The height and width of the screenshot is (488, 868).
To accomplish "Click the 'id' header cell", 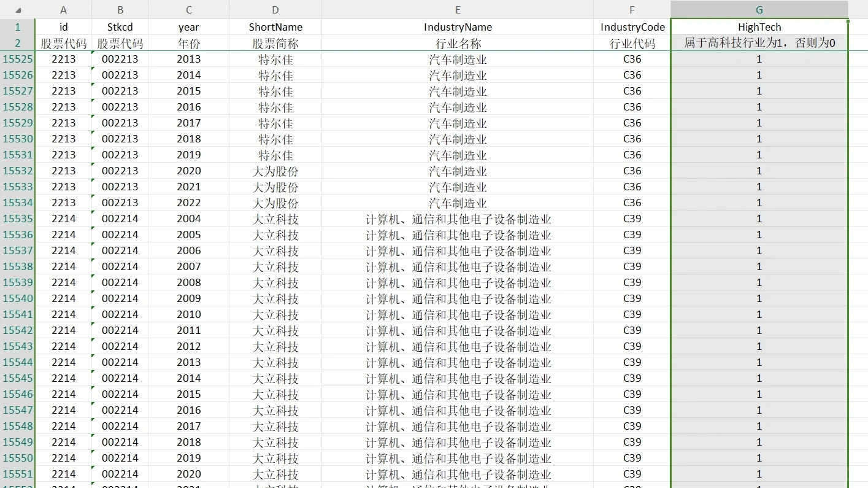I will (63, 27).
